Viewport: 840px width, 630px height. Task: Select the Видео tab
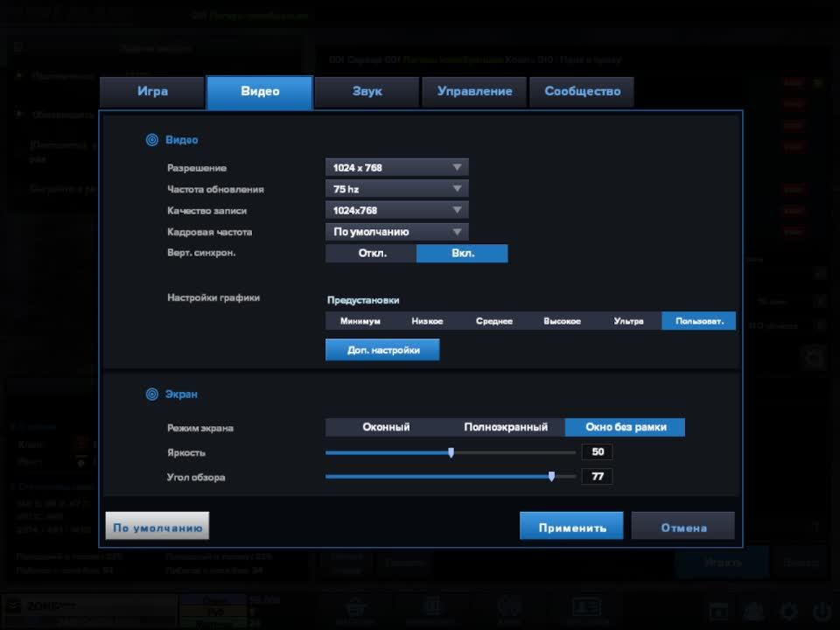(260, 92)
